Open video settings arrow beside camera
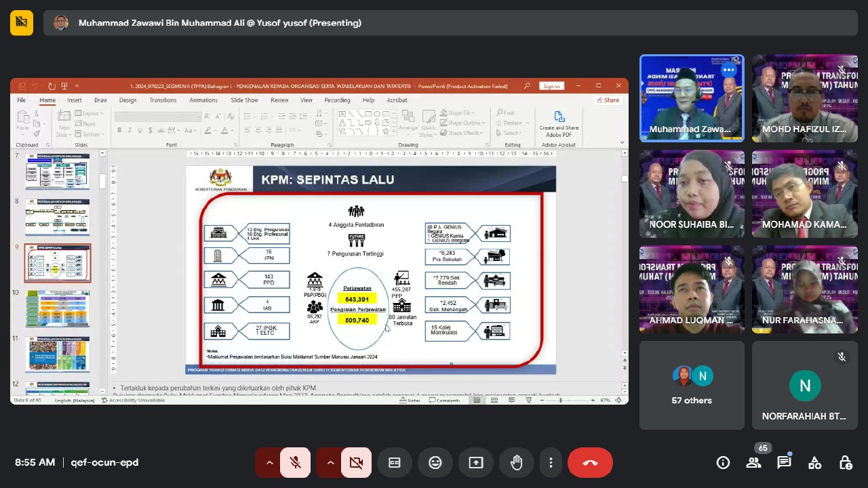Image resolution: width=868 pixels, height=488 pixels. (x=330, y=463)
